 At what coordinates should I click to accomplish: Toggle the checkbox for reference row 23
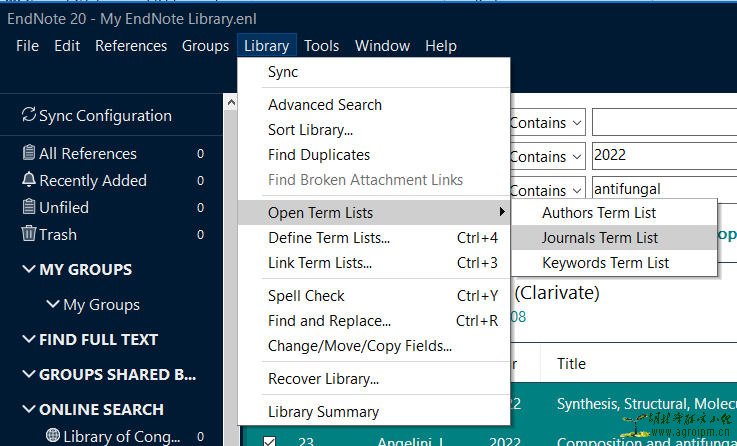tap(269, 441)
